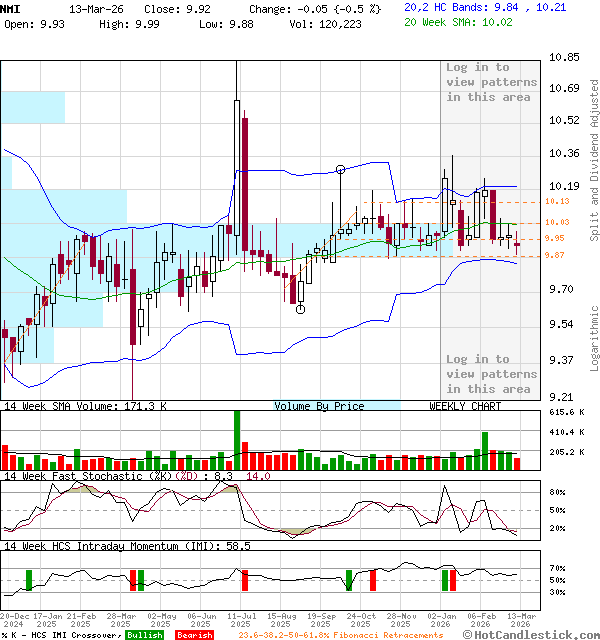Click the orange 10.13 Fibonacci price label
The width and height of the screenshot is (600, 640).
(557, 202)
